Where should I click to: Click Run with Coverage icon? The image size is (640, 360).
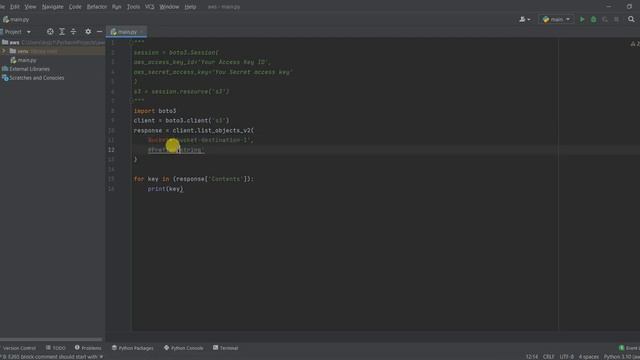[x=605, y=19]
